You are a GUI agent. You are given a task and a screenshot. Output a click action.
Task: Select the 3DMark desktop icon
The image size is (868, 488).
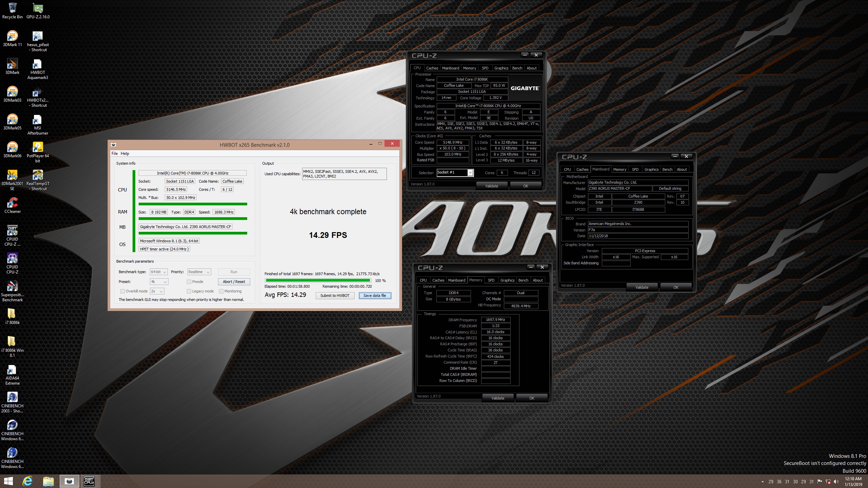click(x=13, y=66)
